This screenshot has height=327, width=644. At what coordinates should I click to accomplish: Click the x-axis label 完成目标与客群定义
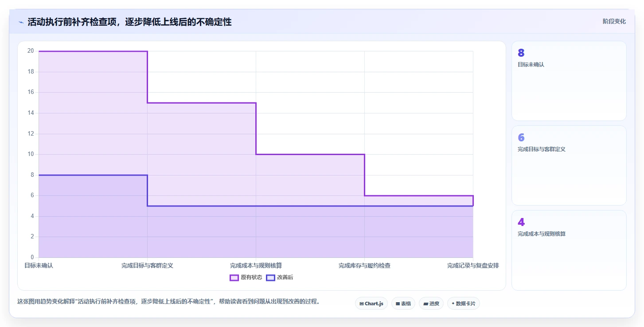[x=147, y=265]
